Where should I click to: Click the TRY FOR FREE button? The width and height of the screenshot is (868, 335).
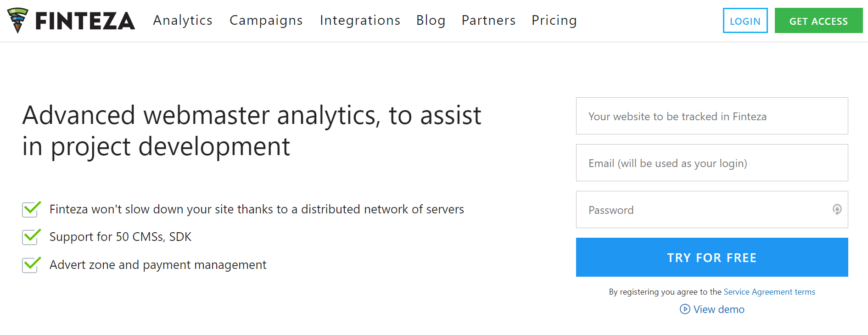click(712, 257)
